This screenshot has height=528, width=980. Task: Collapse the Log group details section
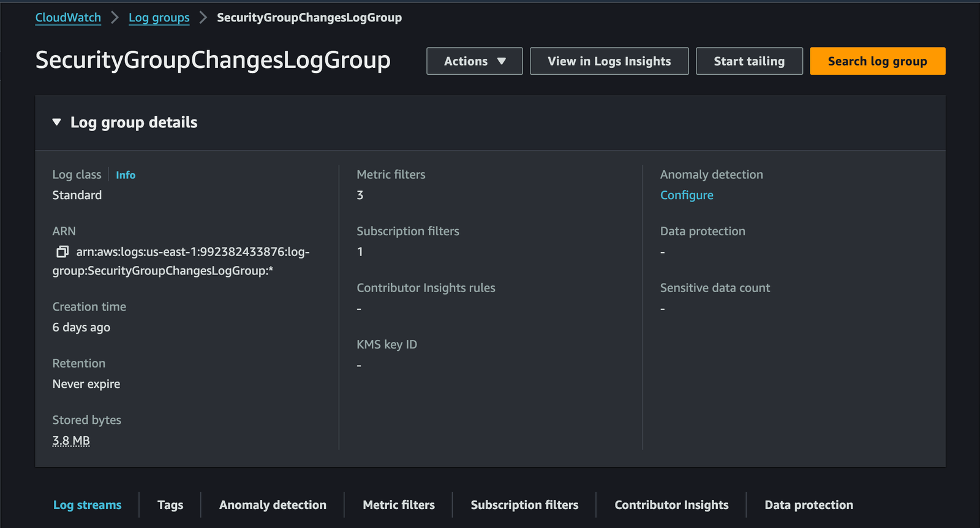pyautogui.click(x=57, y=123)
